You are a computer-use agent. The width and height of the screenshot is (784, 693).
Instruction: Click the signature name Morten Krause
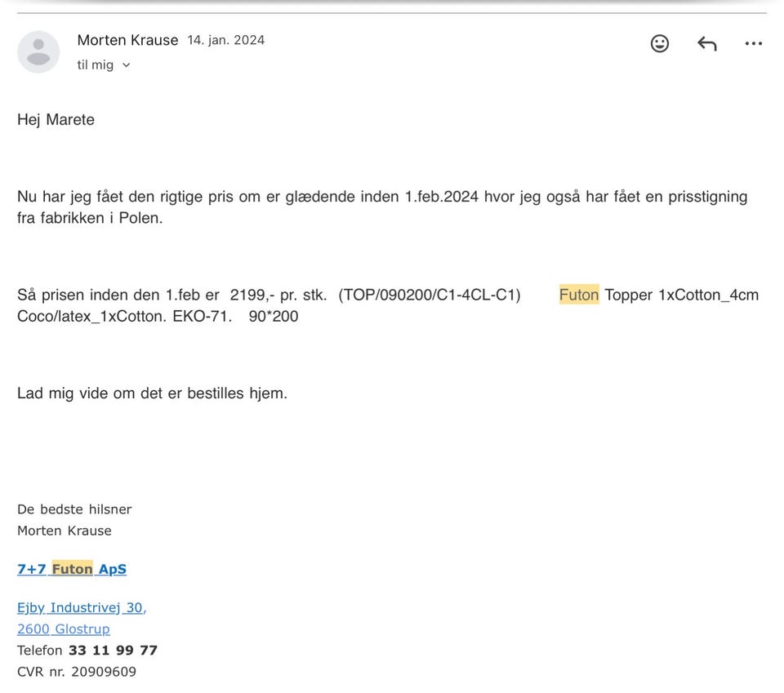click(65, 531)
